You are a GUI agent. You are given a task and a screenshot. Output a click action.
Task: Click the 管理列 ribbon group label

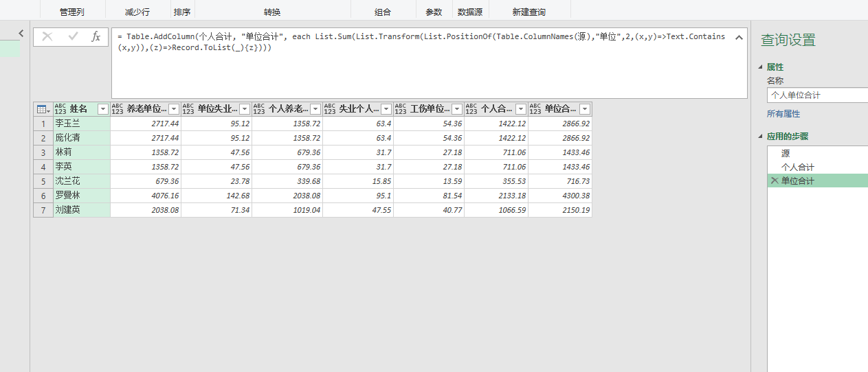(x=71, y=12)
